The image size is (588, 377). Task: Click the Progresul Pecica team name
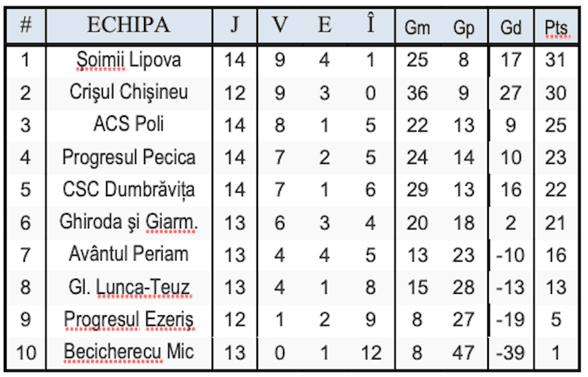tap(129, 157)
